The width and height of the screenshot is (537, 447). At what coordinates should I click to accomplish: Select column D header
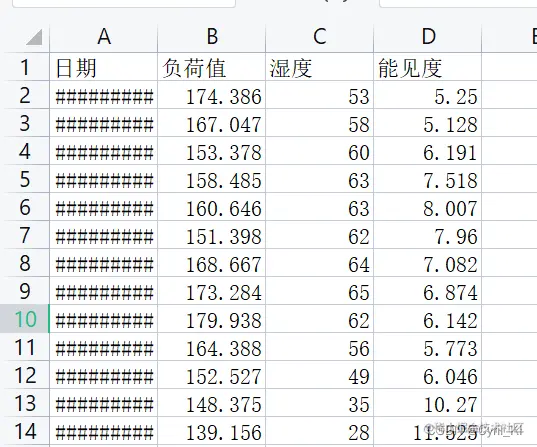click(x=427, y=37)
